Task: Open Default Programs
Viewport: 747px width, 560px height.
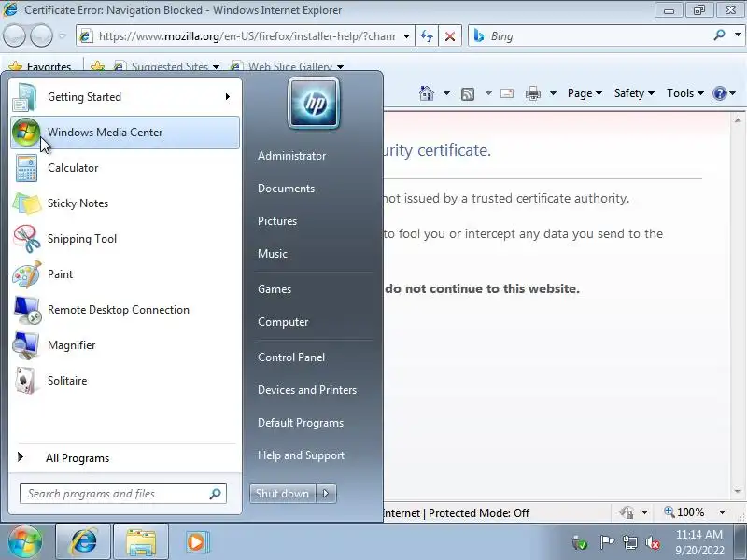Action: 301,423
